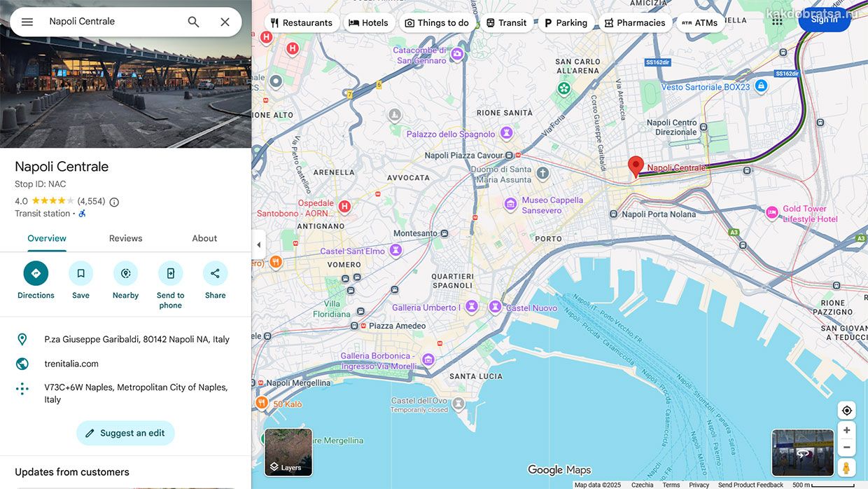Switch to the Reviews tab
Viewport: 868px width, 489px height.
point(125,238)
